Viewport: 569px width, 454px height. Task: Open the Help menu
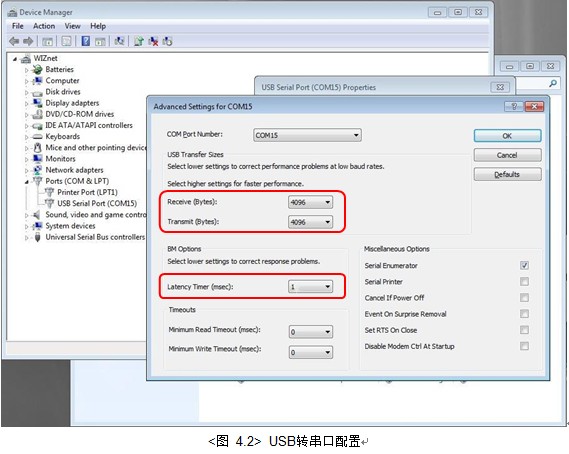pos(98,26)
